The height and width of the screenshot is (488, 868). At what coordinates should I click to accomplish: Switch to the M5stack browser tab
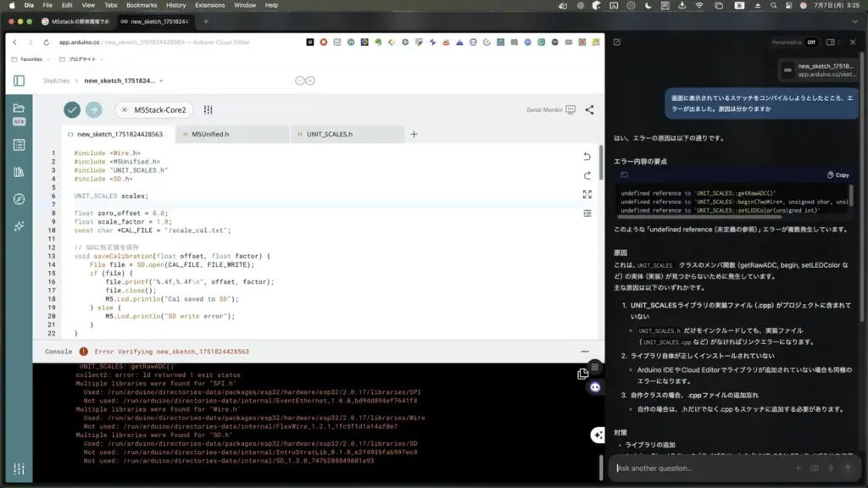point(77,21)
